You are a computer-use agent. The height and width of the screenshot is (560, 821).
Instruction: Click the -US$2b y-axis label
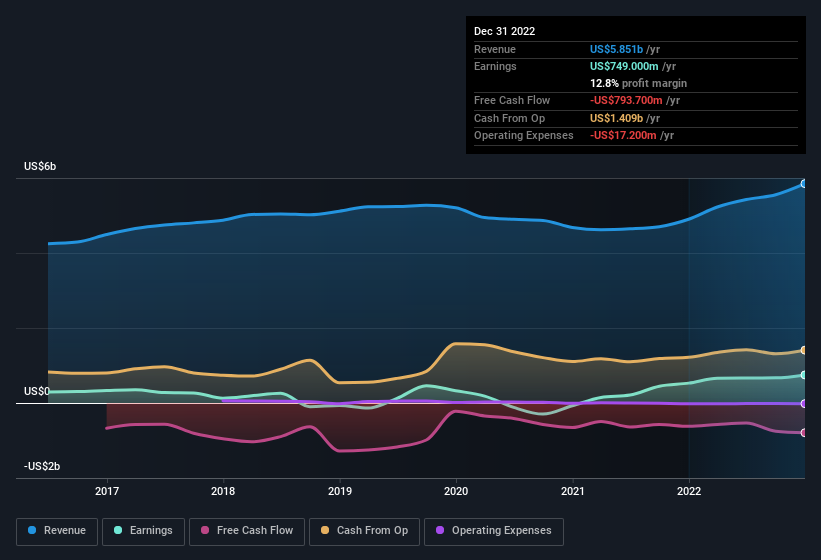(42, 466)
